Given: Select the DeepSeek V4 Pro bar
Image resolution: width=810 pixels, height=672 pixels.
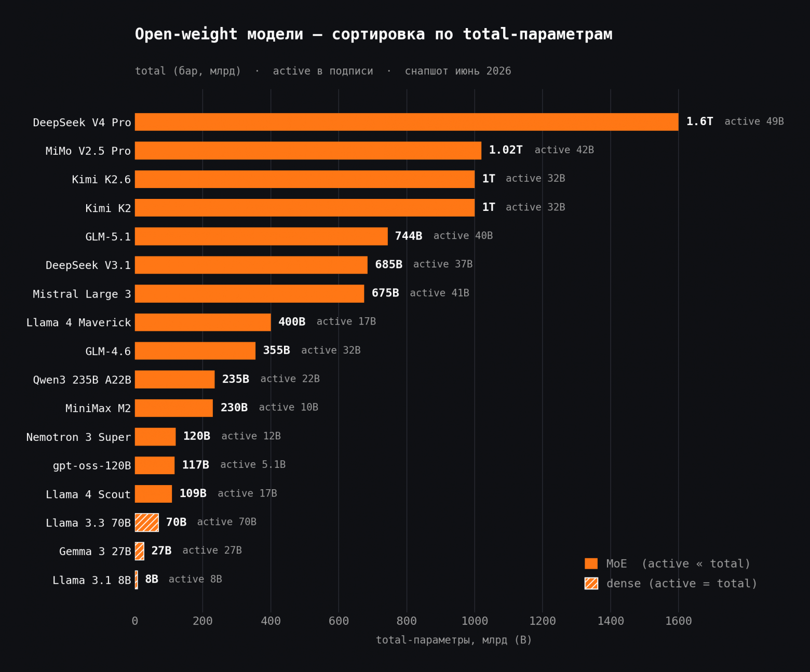Looking at the screenshot, I should click(x=407, y=122).
